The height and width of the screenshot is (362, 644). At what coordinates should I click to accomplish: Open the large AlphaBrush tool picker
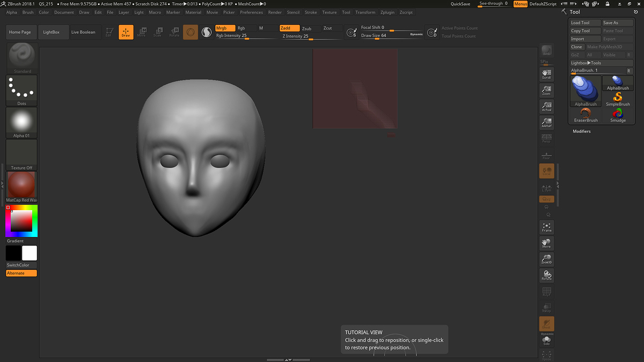(x=586, y=91)
